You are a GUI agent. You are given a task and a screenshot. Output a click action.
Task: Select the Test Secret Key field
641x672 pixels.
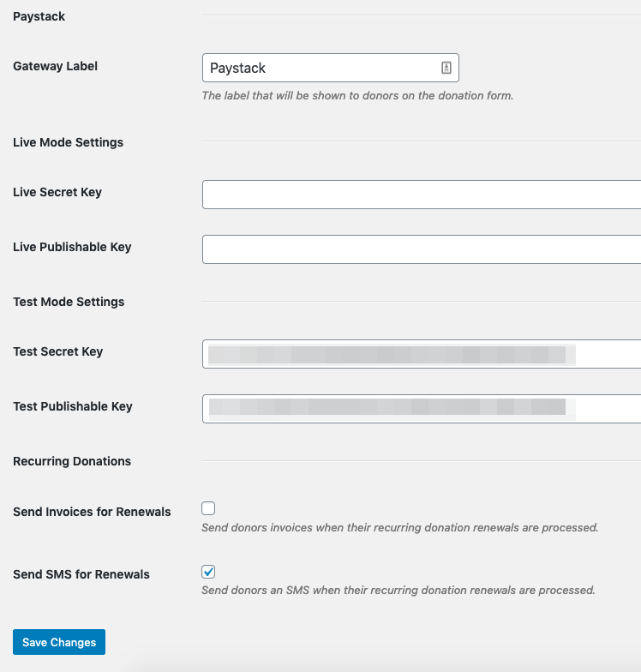[x=422, y=354]
